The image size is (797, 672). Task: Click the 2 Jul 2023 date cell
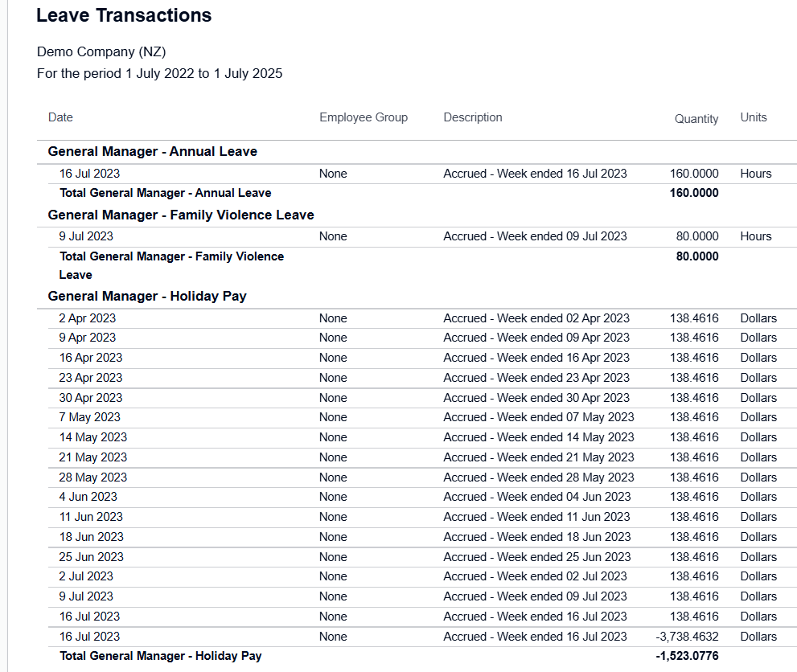86,576
